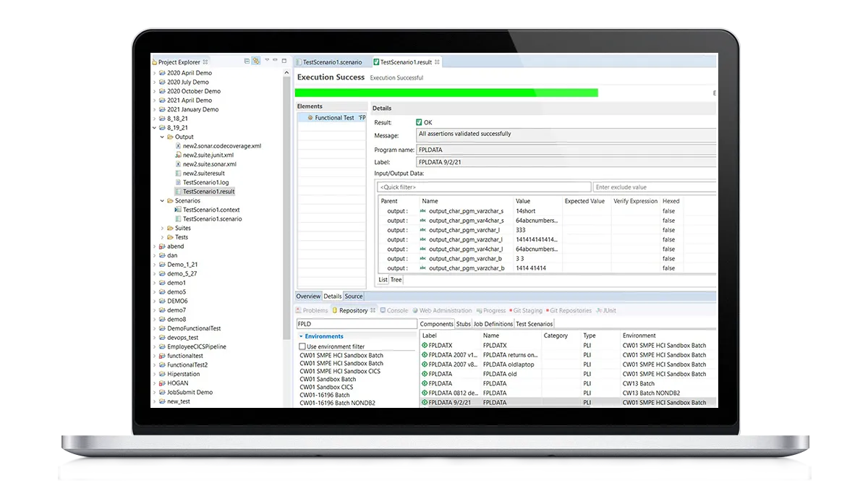Expand the Suites folder
Image resolution: width=868 pixels, height=499 pixels.
(162, 228)
